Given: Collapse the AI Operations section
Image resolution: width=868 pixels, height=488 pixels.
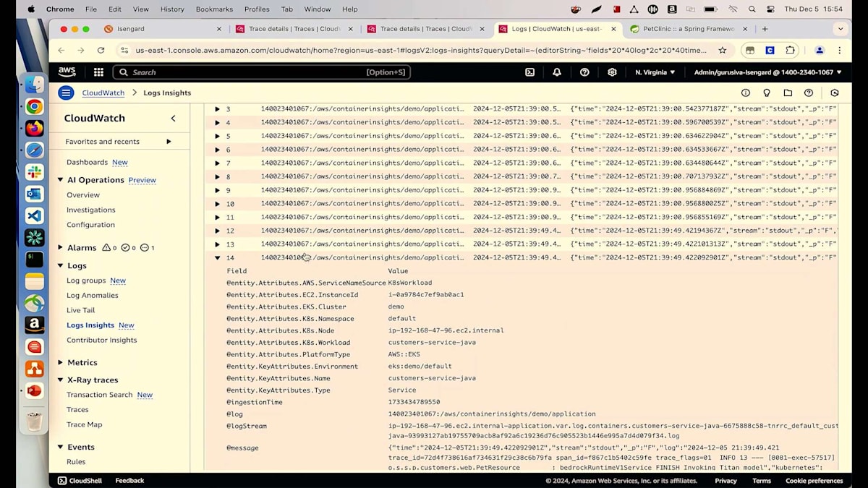Looking at the screenshot, I should pos(61,180).
